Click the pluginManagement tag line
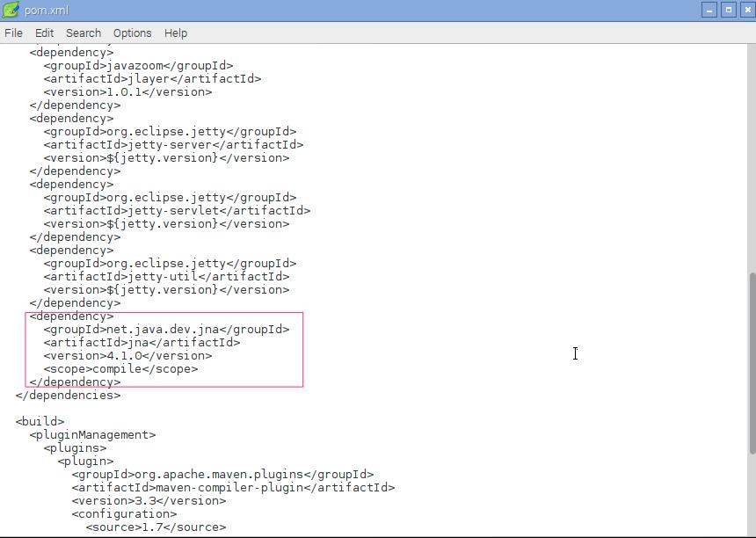The height and width of the screenshot is (538, 756). [92, 435]
